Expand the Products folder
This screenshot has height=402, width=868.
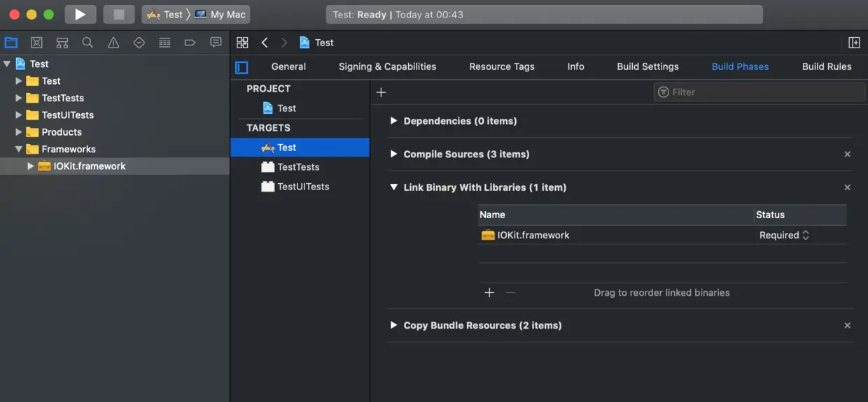tap(19, 132)
